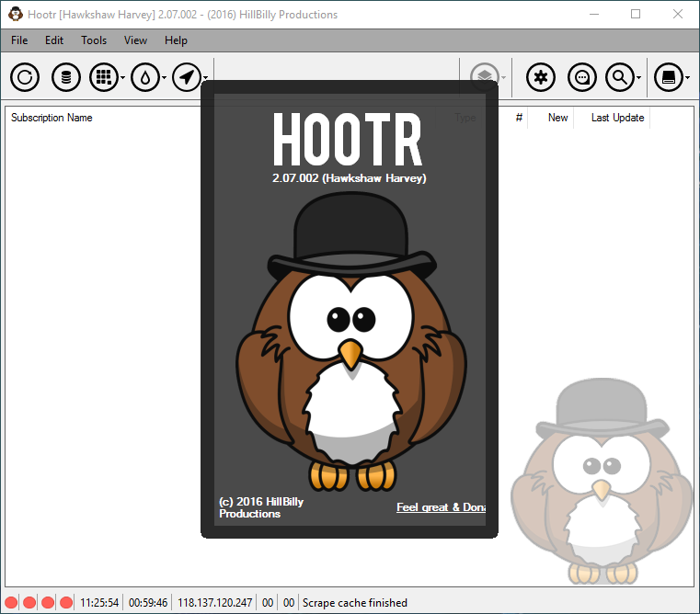Screen dimensions: 700x614
Task: Click the water drop toolbar icon
Action: pyautogui.click(x=145, y=77)
